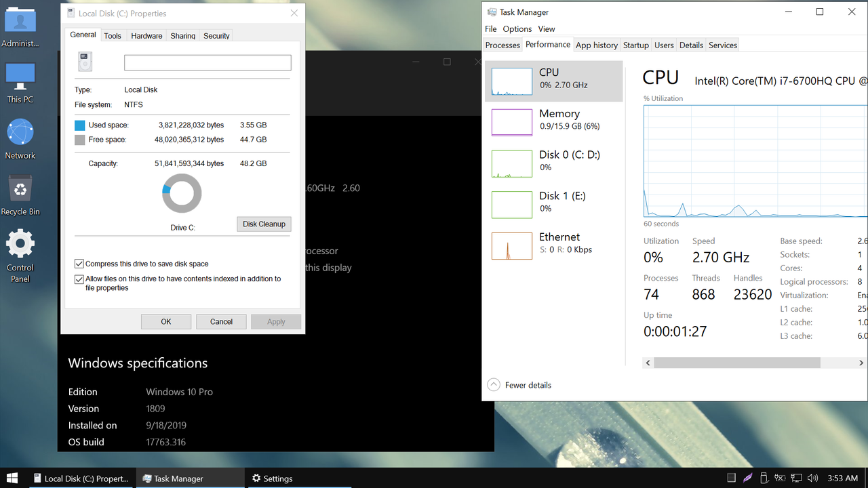
Task: Switch to the Startup tab
Action: pos(636,45)
